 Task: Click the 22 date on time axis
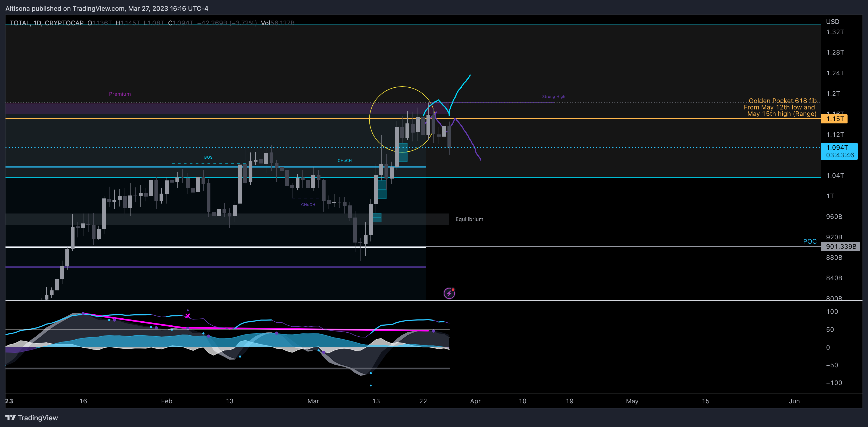(x=423, y=401)
